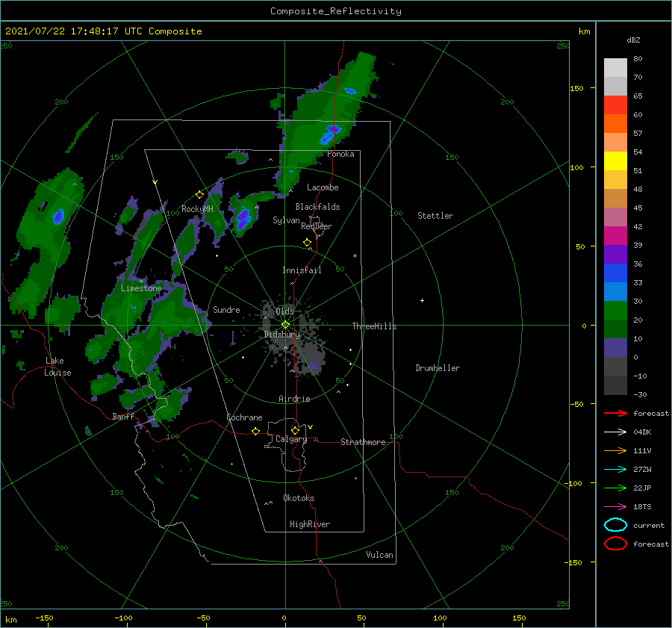The height and width of the screenshot is (628, 672).
Task: Select the light gray 70-80 dBZ swatch
Action: pos(615,68)
